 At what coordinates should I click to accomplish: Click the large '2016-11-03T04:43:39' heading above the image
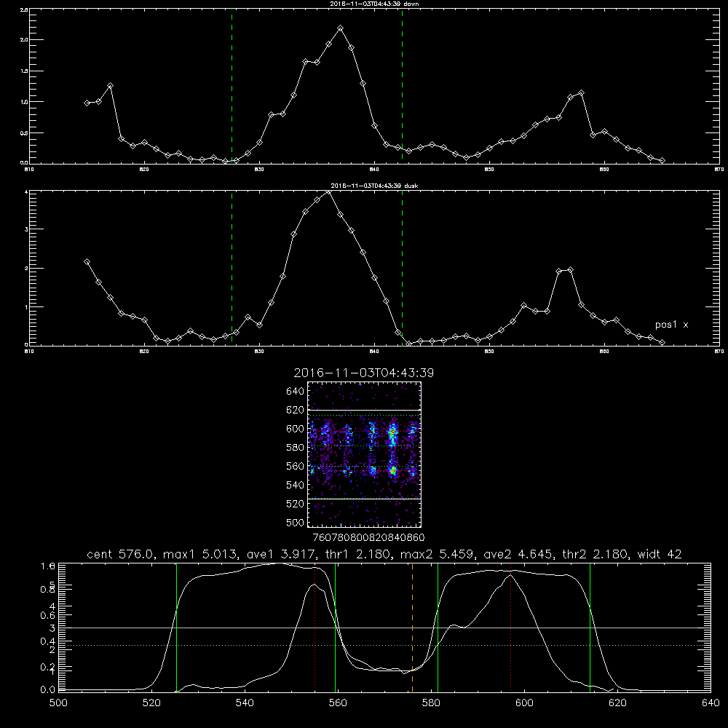click(x=363, y=373)
